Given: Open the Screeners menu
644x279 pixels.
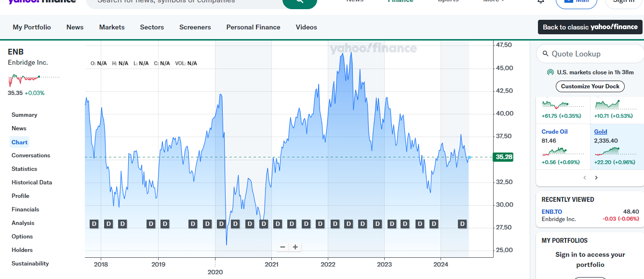Looking at the screenshot, I should pos(195,27).
